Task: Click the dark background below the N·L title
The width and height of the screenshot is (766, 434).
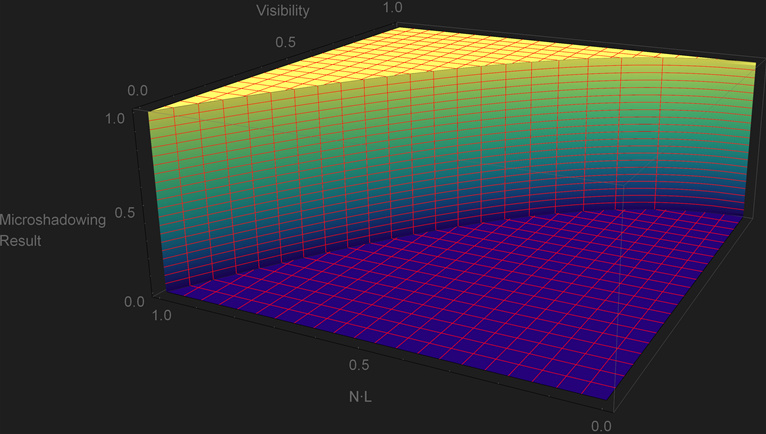Action: 360,420
